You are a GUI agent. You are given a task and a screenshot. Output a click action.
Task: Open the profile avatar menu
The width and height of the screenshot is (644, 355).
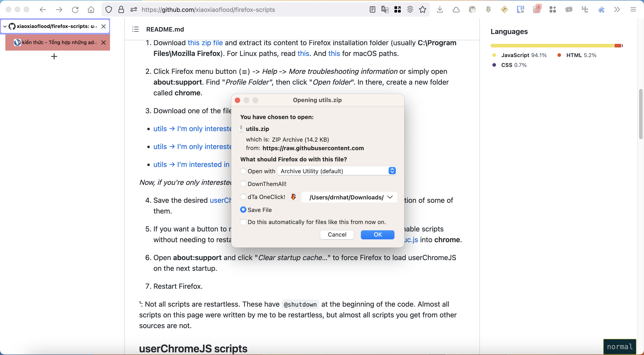tap(472, 9)
